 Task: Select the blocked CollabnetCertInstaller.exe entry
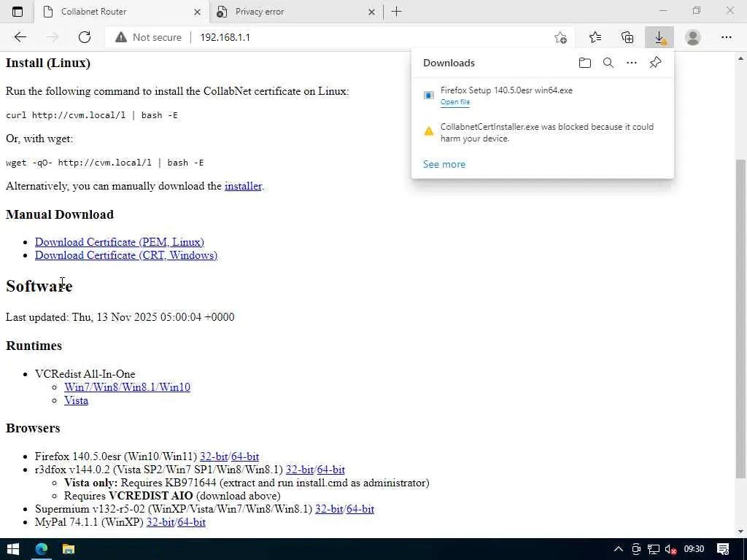pos(543,133)
